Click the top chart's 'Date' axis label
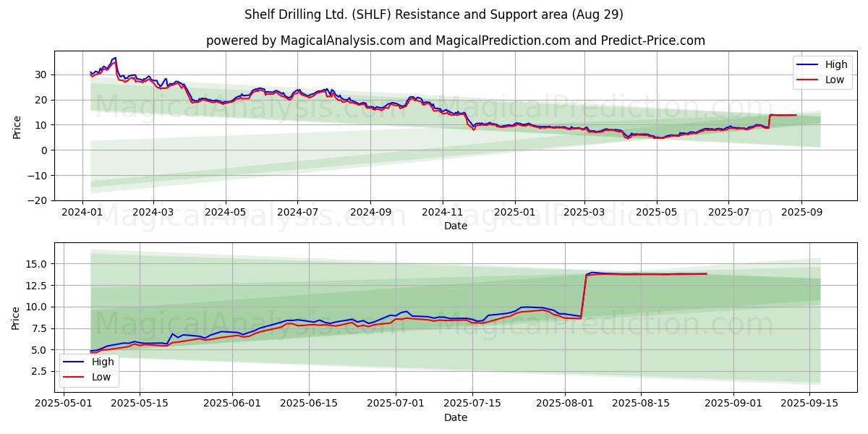The height and width of the screenshot is (434, 868). [x=456, y=226]
